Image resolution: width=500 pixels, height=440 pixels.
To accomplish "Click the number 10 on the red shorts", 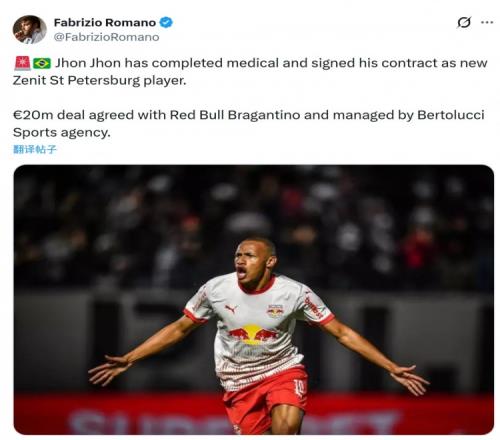I will (300, 388).
